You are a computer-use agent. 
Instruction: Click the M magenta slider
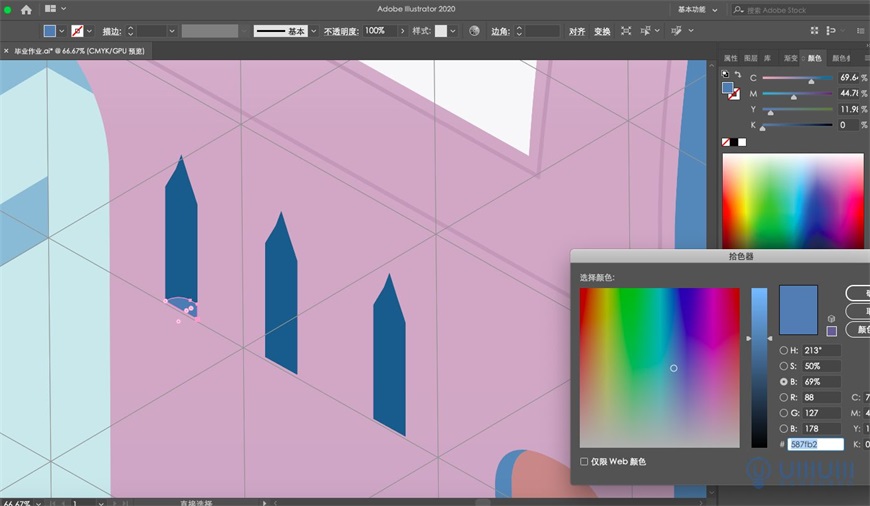[x=797, y=94]
